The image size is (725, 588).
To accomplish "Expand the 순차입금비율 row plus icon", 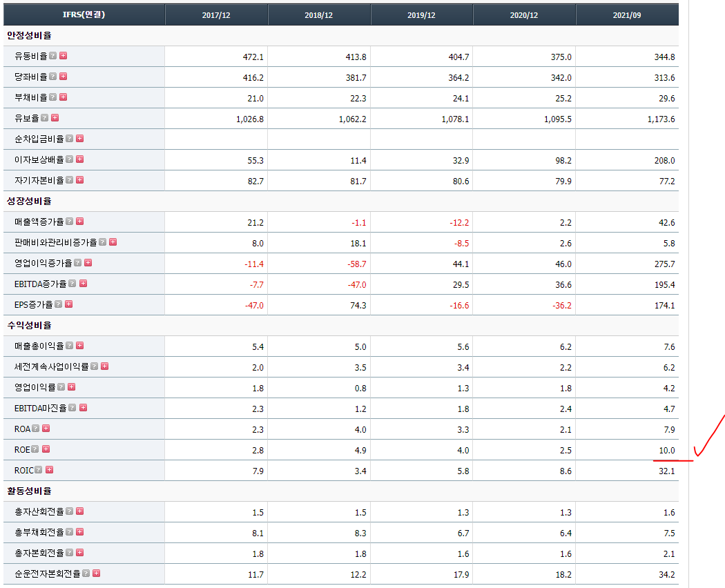I will [80, 139].
